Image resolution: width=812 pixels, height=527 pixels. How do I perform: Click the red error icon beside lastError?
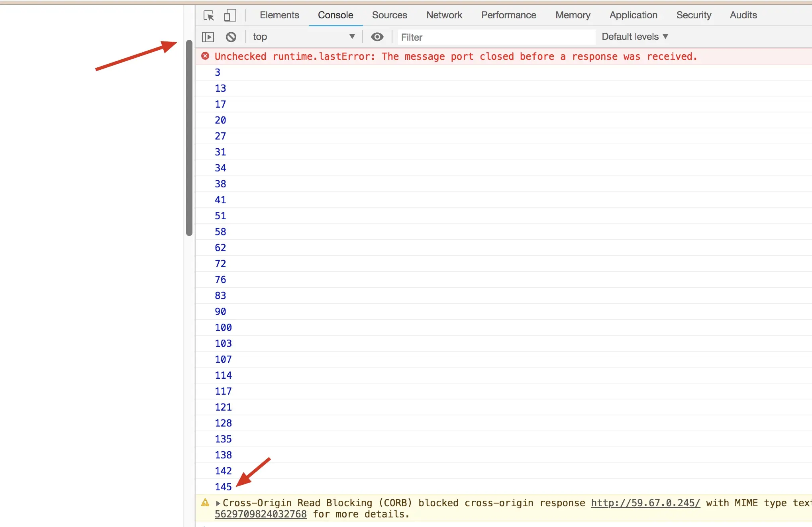pyautogui.click(x=205, y=56)
